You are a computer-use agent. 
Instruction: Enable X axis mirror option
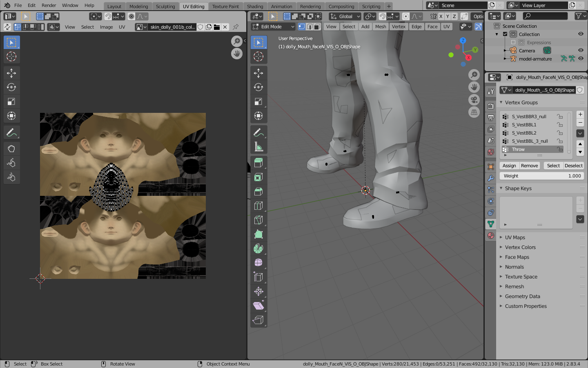tap(441, 16)
